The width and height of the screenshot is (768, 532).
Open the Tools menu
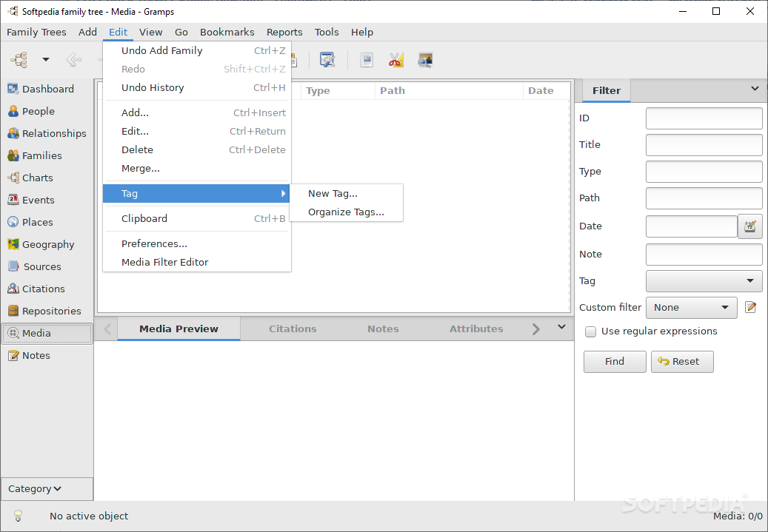pos(326,33)
